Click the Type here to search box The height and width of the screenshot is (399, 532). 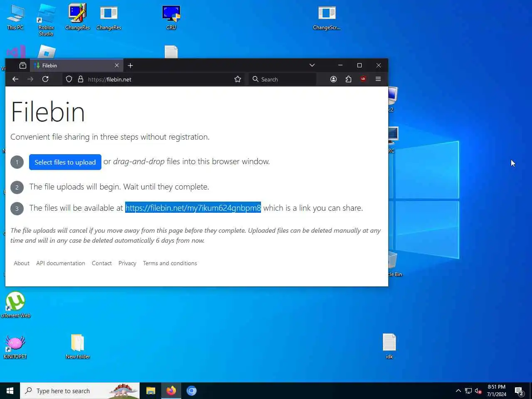click(x=80, y=391)
